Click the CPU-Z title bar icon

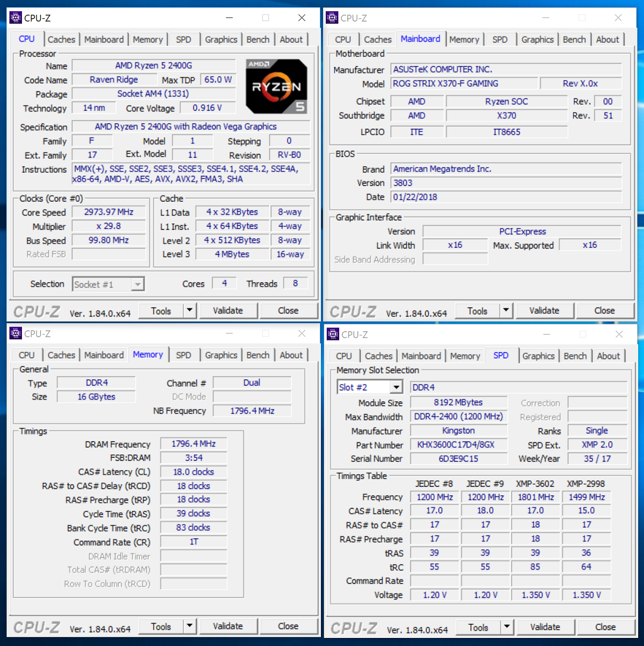point(15,17)
